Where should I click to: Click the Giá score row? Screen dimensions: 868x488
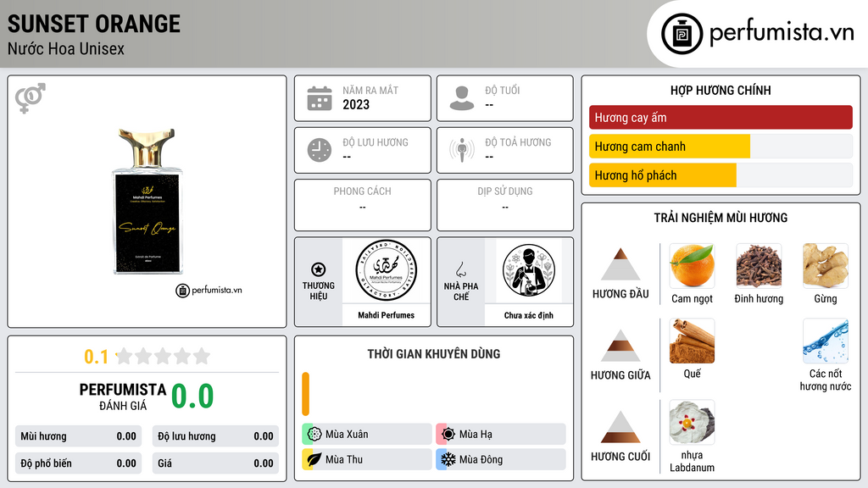[215, 463]
